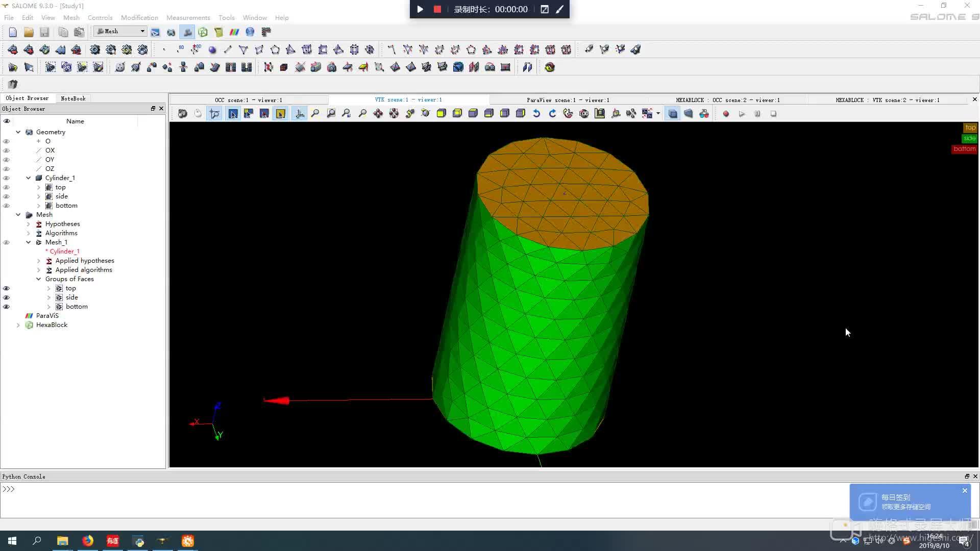Image resolution: width=980 pixels, height=551 pixels.
Task: Click the Rotate counterclockwise blue arrow icon
Action: click(536, 114)
